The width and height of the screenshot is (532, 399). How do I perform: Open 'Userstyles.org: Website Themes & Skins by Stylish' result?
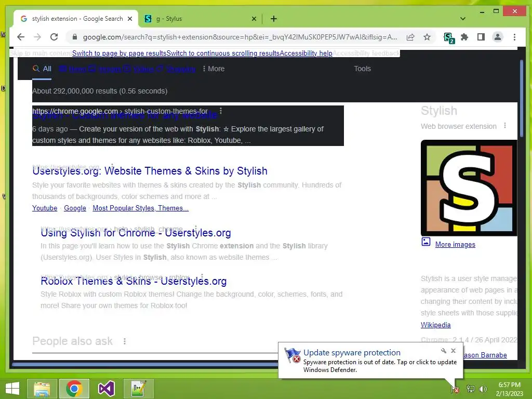click(150, 171)
